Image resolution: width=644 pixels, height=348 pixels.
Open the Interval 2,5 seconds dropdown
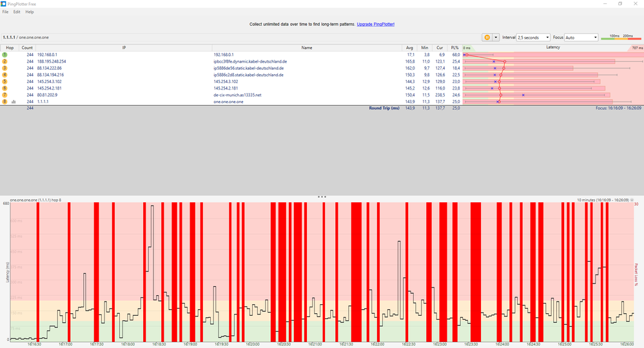533,37
